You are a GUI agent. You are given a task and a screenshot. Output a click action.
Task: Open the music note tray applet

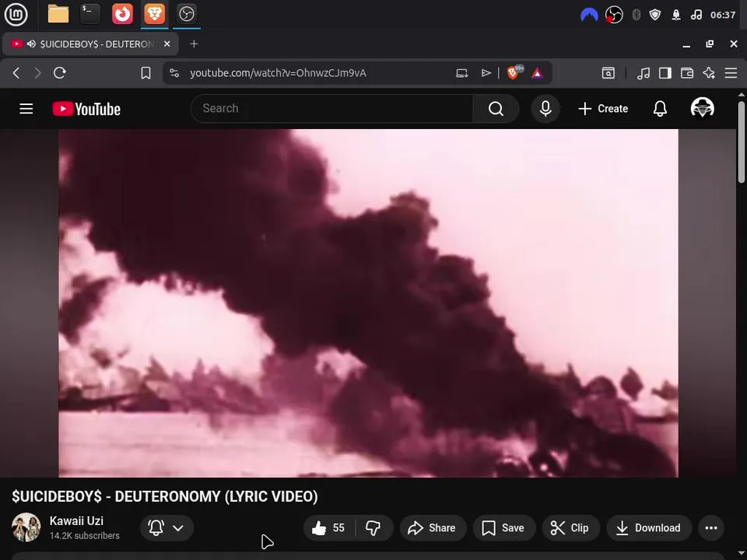[x=696, y=16]
